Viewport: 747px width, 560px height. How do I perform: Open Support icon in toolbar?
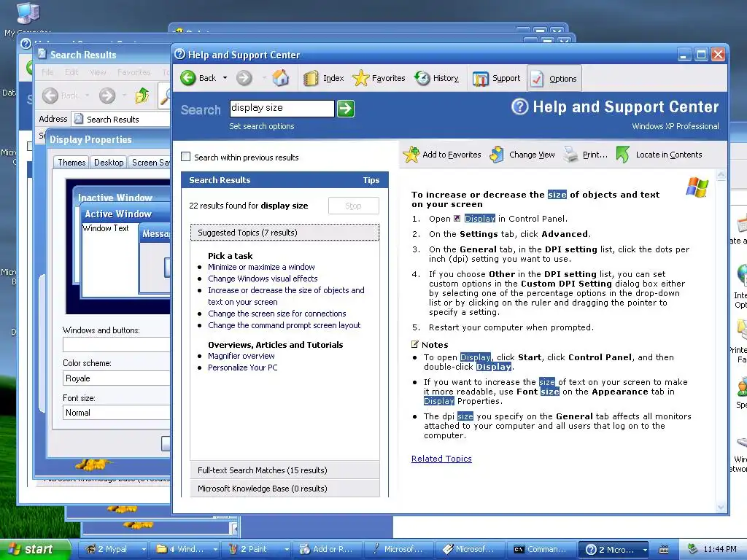(480, 79)
